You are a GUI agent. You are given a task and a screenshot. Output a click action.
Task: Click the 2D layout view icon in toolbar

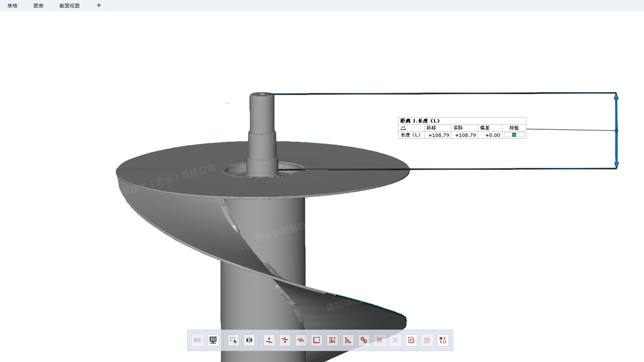197,340
